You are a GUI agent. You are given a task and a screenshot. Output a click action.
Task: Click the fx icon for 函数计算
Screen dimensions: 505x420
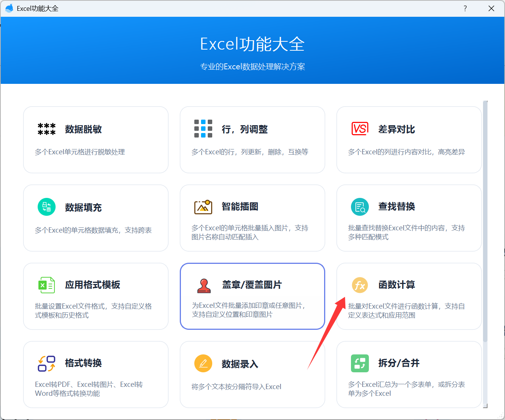point(360,285)
